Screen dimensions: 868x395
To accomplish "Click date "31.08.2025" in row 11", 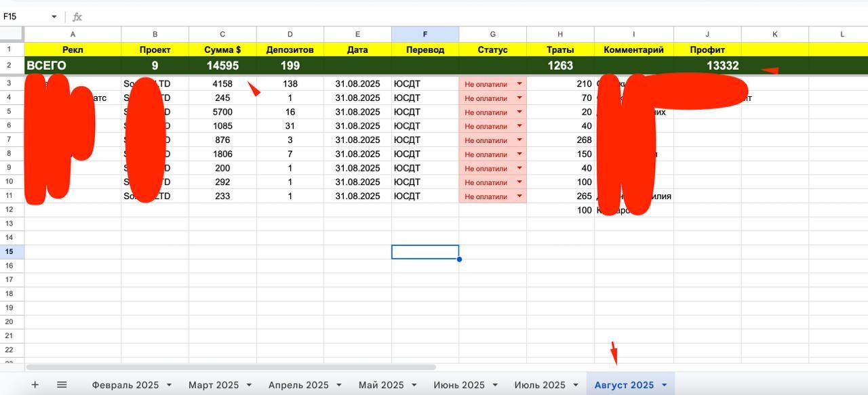I will tap(357, 196).
